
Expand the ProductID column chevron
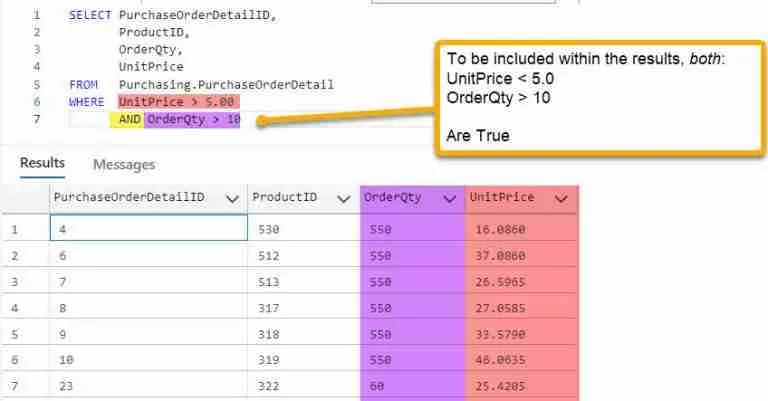coord(344,199)
